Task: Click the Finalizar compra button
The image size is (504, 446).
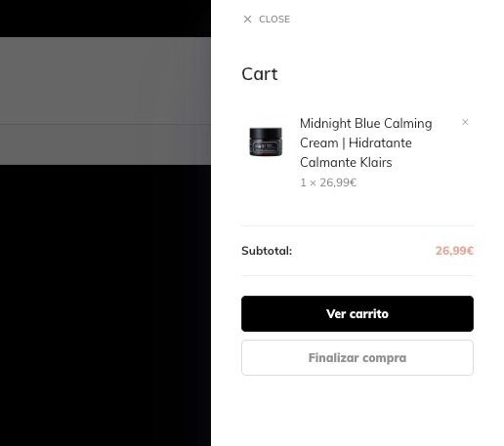Action: 357,357
